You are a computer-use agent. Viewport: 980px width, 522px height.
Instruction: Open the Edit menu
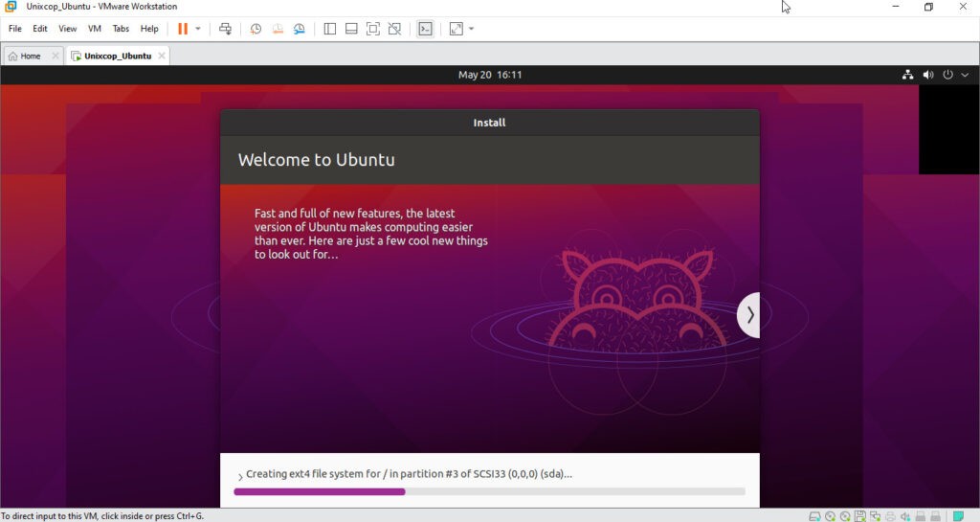pos(40,29)
